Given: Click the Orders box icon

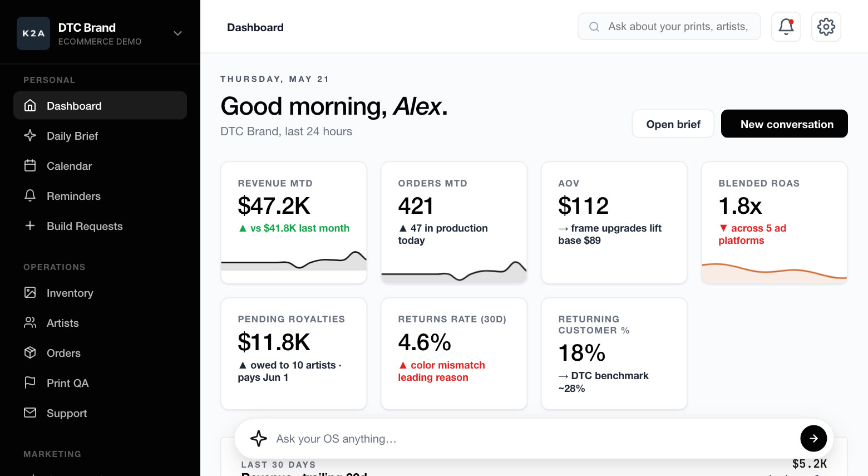Looking at the screenshot, I should 30,352.
